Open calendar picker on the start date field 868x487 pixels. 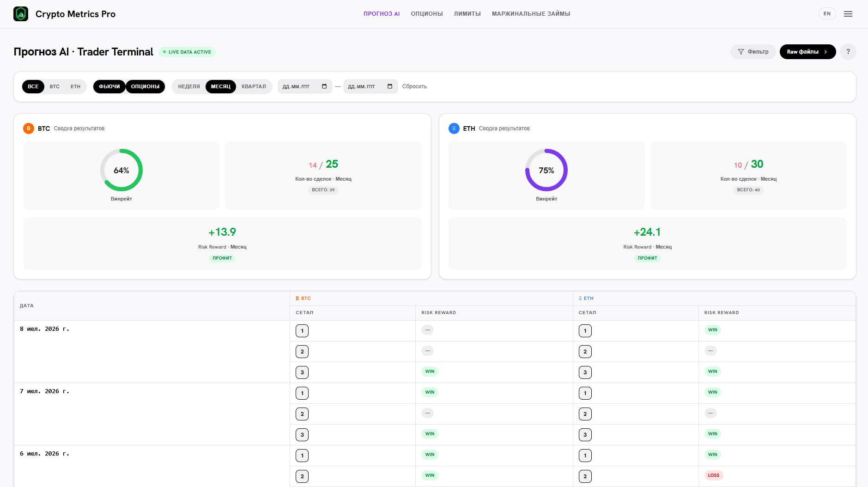click(x=324, y=86)
